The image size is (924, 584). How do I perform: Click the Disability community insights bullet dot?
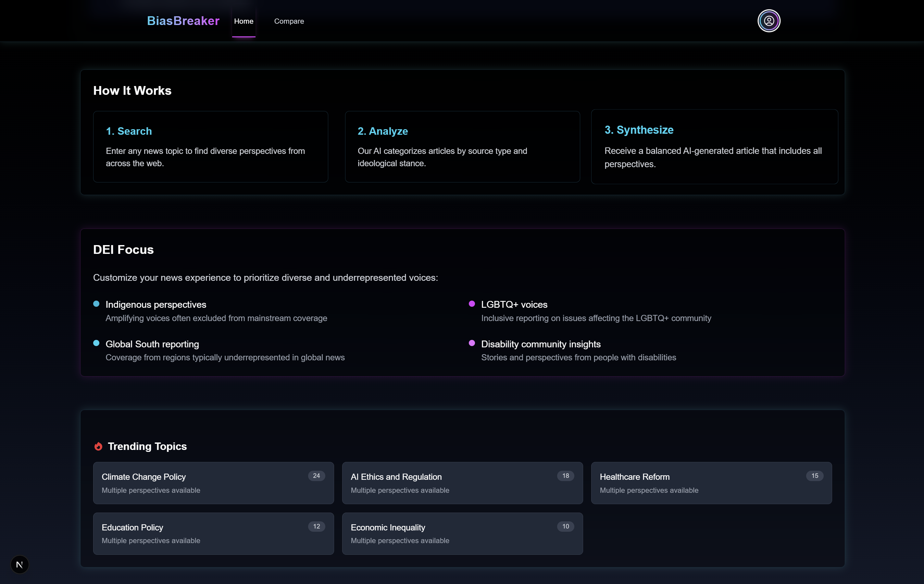click(x=472, y=343)
